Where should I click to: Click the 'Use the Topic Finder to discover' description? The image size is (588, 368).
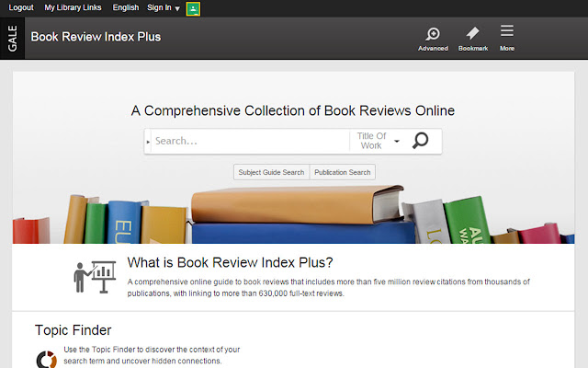(x=152, y=355)
